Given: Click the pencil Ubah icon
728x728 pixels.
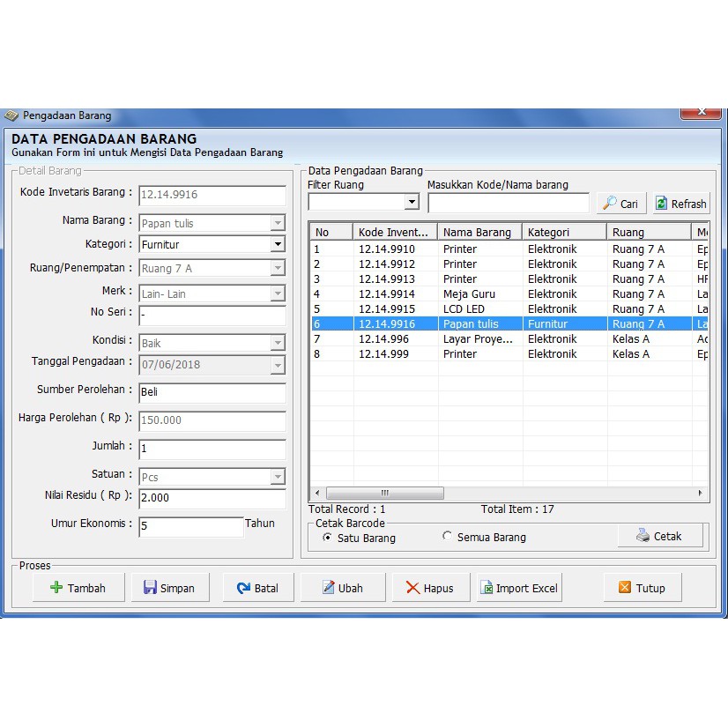Looking at the screenshot, I should click(328, 587).
